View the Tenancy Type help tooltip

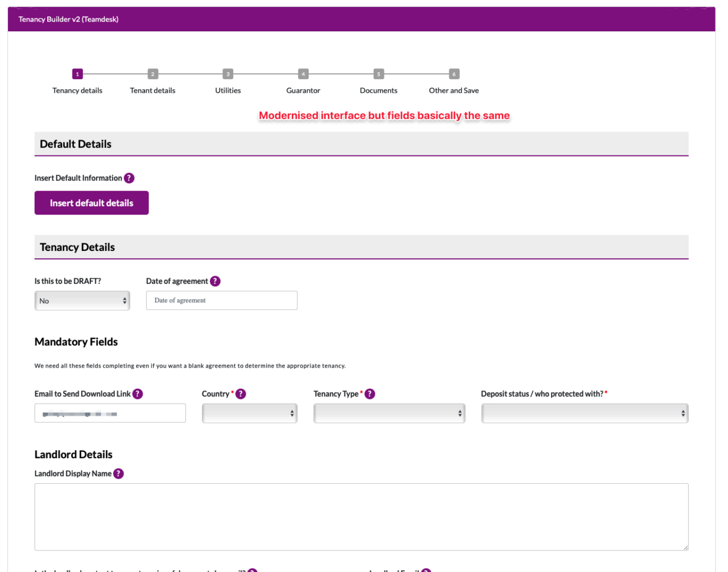click(x=370, y=393)
